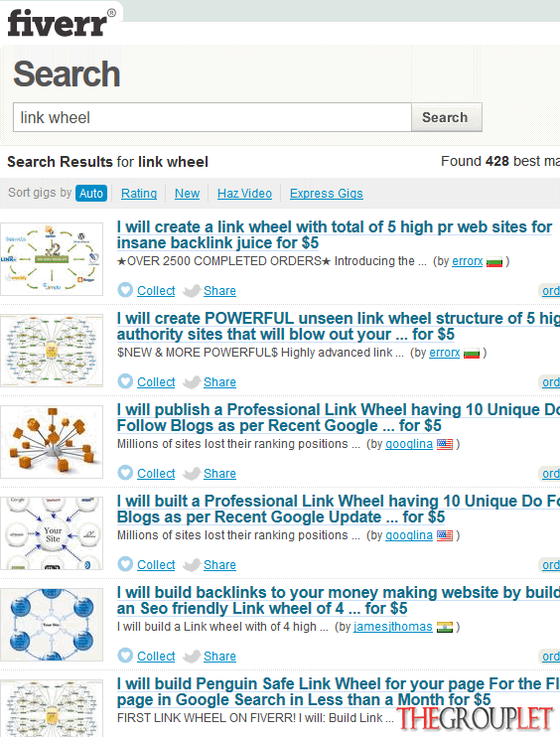560x737 pixels.
Task: Sort gigs by New
Action: [x=187, y=193]
